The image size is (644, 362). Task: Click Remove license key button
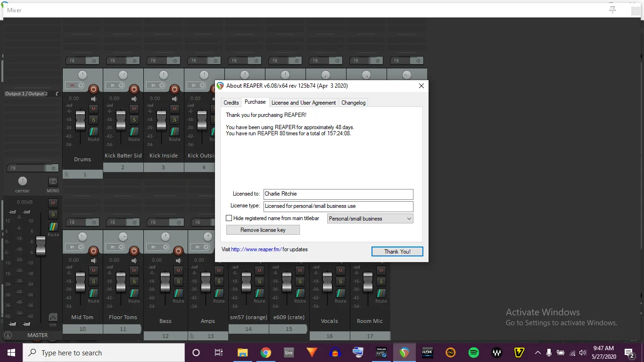pos(263,230)
